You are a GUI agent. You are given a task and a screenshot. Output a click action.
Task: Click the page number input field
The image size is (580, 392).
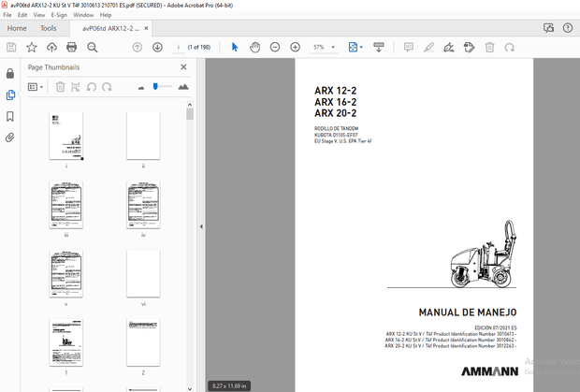point(179,48)
